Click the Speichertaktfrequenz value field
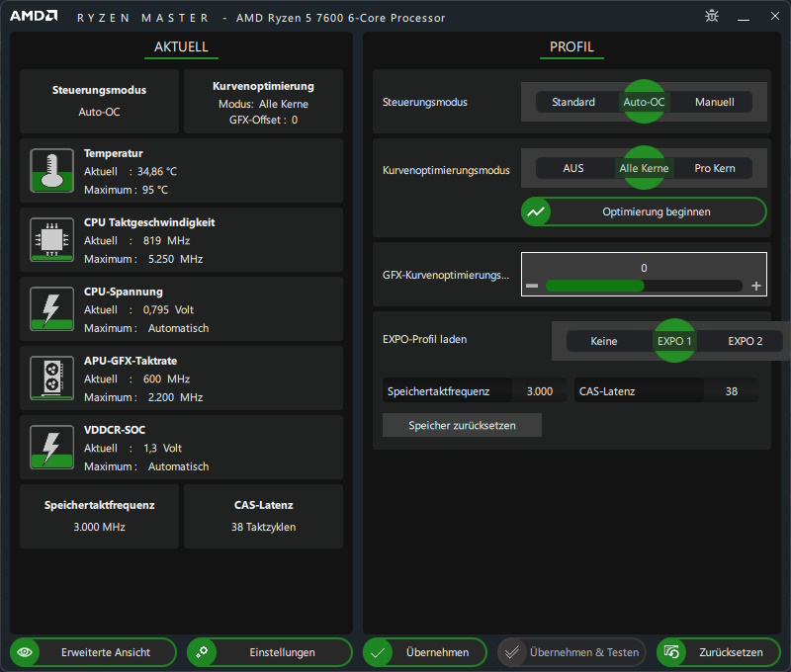The width and height of the screenshot is (791, 672). tap(540, 390)
